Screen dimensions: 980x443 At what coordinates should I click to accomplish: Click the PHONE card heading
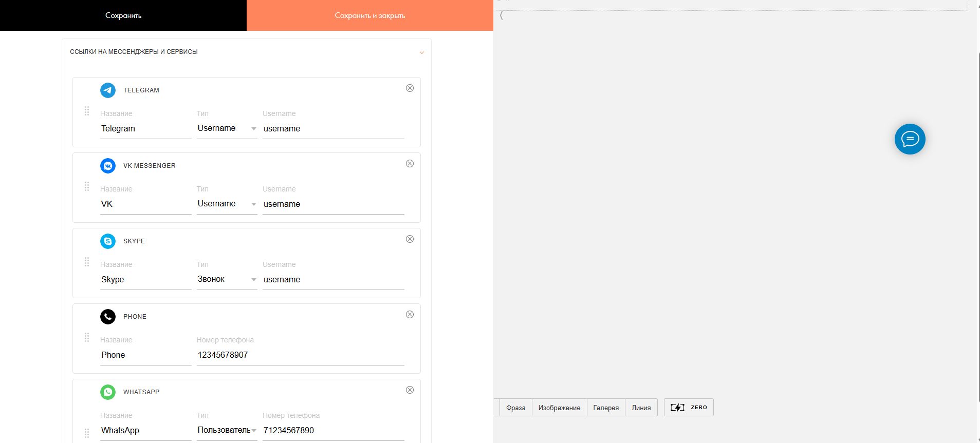pos(135,317)
